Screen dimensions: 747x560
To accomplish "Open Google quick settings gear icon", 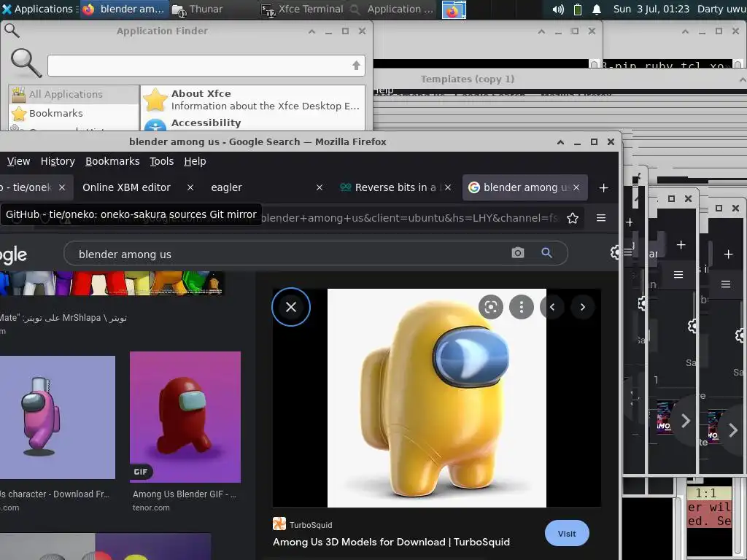I will click(x=616, y=252).
